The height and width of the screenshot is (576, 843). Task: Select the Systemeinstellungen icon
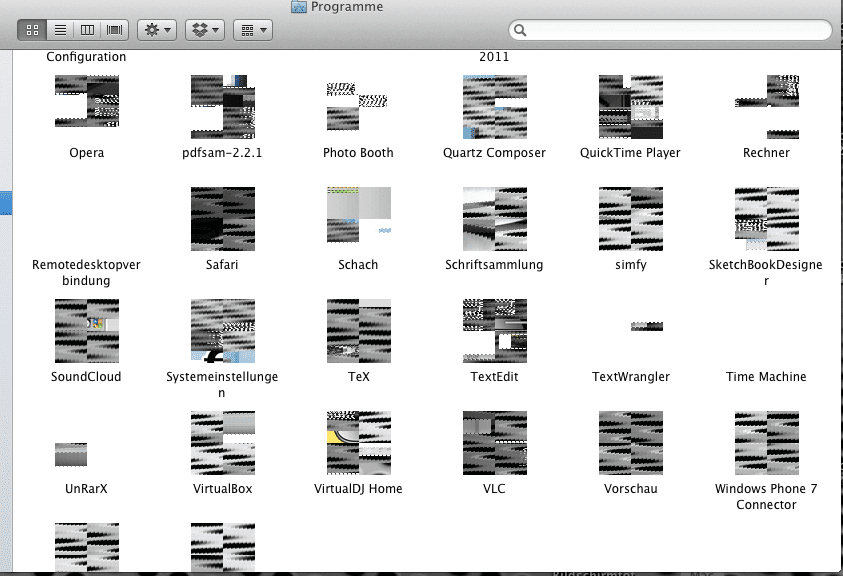coord(223,331)
